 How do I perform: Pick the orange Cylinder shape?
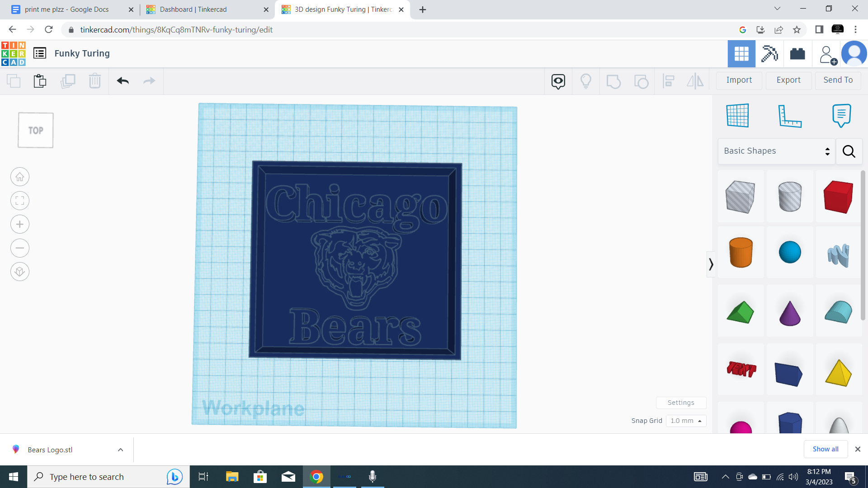point(741,253)
